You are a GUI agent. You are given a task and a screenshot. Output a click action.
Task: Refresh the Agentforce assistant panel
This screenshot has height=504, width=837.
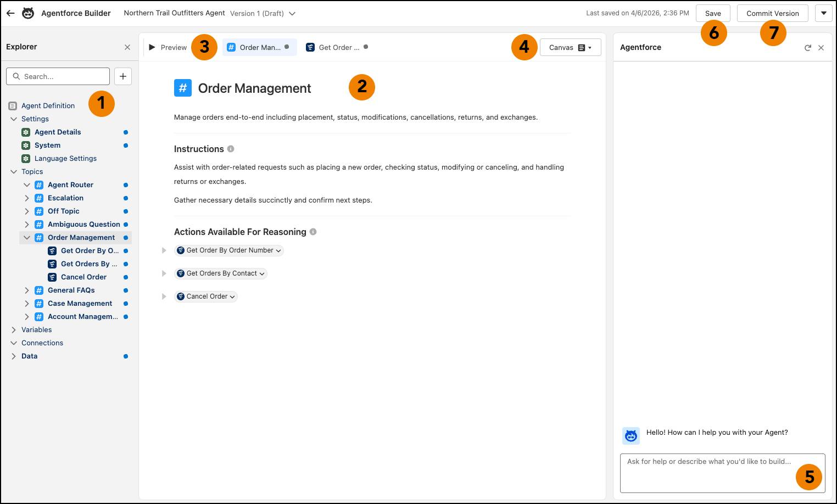[807, 47]
